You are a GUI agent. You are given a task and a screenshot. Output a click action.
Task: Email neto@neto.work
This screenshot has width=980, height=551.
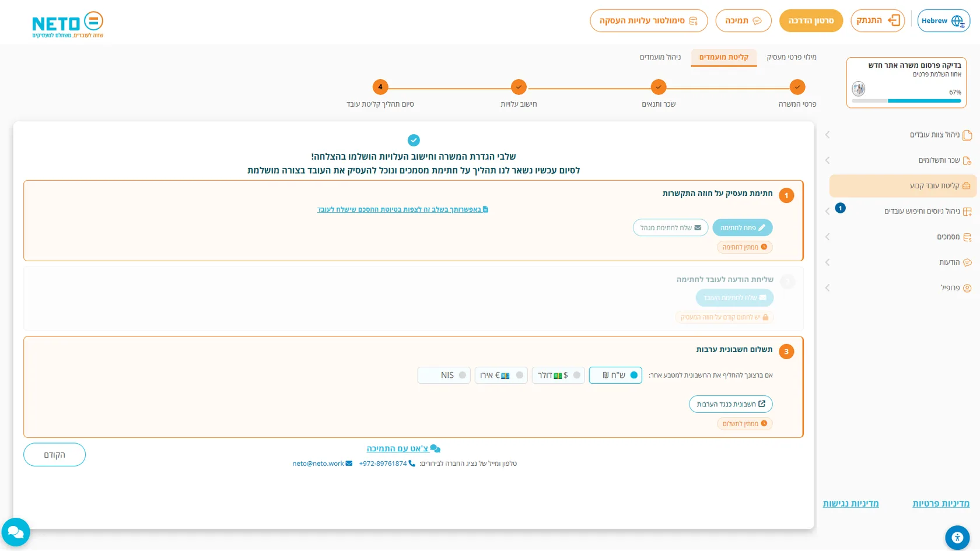point(323,464)
